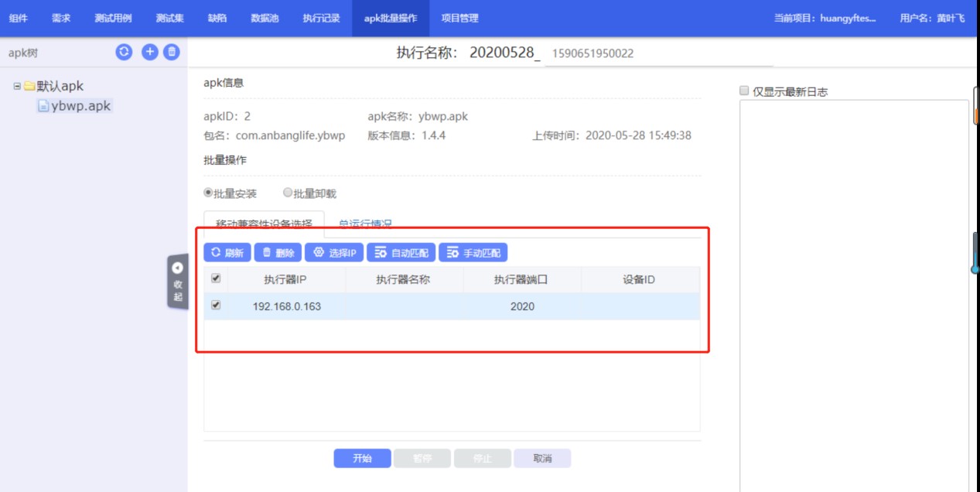Click the refresh icon in apk树 header
The width and height of the screenshot is (980, 492).
click(124, 52)
